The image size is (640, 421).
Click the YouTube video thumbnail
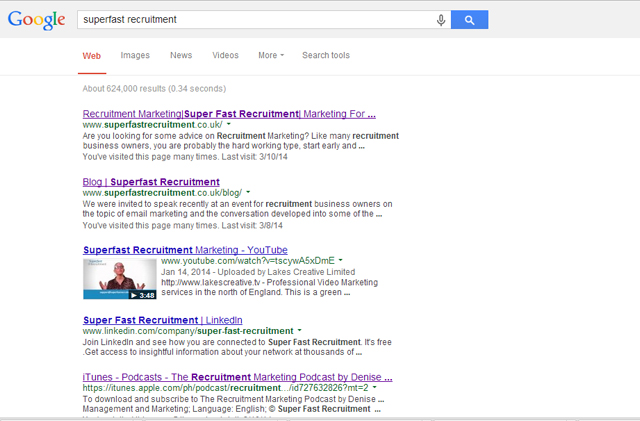click(120, 279)
